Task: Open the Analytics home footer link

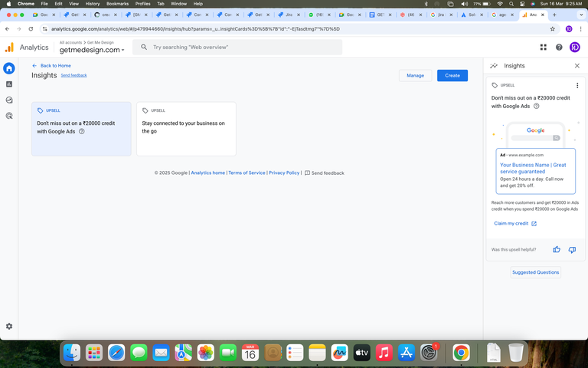Action: click(x=207, y=173)
